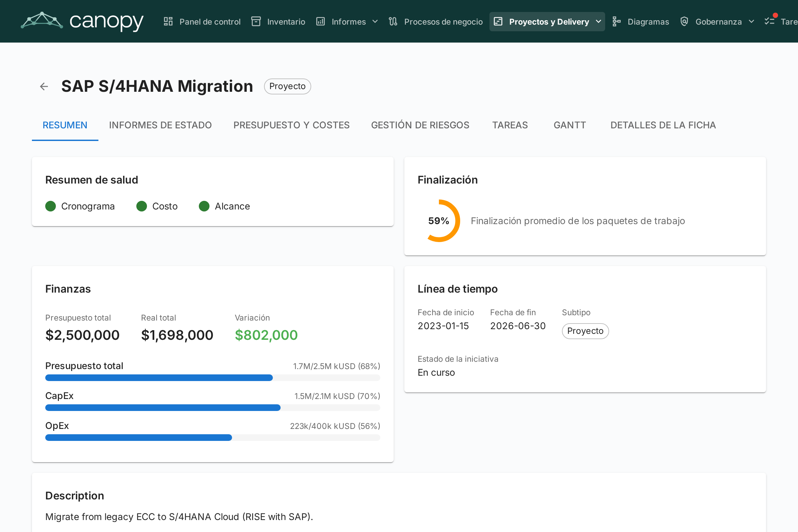Open Procesos de negocio
Image resolution: width=798 pixels, height=532 pixels.
coord(436,22)
